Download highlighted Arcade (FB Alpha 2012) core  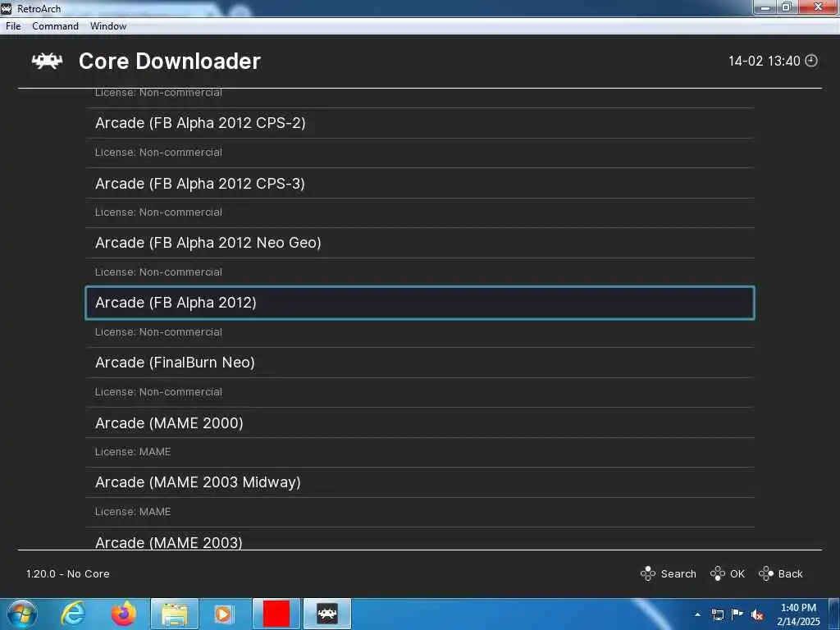click(420, 303)
